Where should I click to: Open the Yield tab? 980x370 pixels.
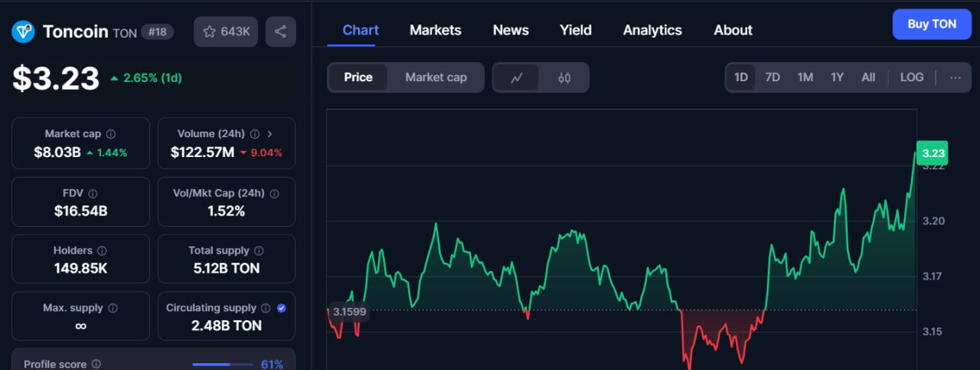point(576,30)
